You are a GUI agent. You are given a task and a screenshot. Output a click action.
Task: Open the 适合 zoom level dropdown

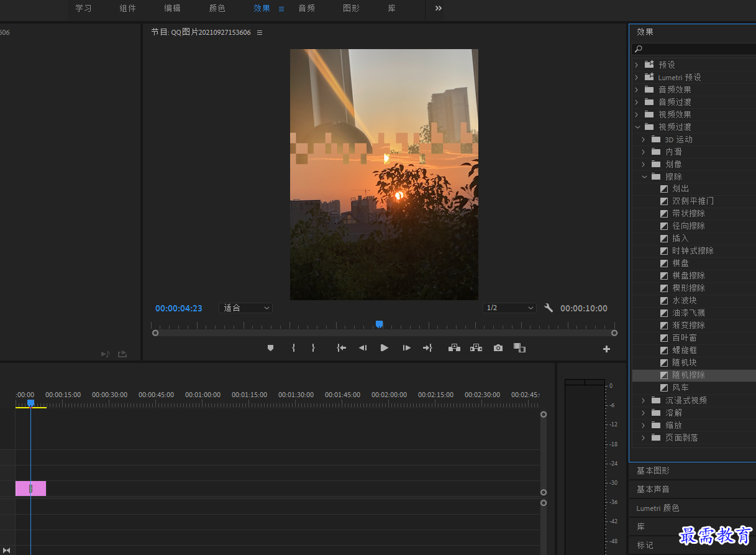click(246, 308)
